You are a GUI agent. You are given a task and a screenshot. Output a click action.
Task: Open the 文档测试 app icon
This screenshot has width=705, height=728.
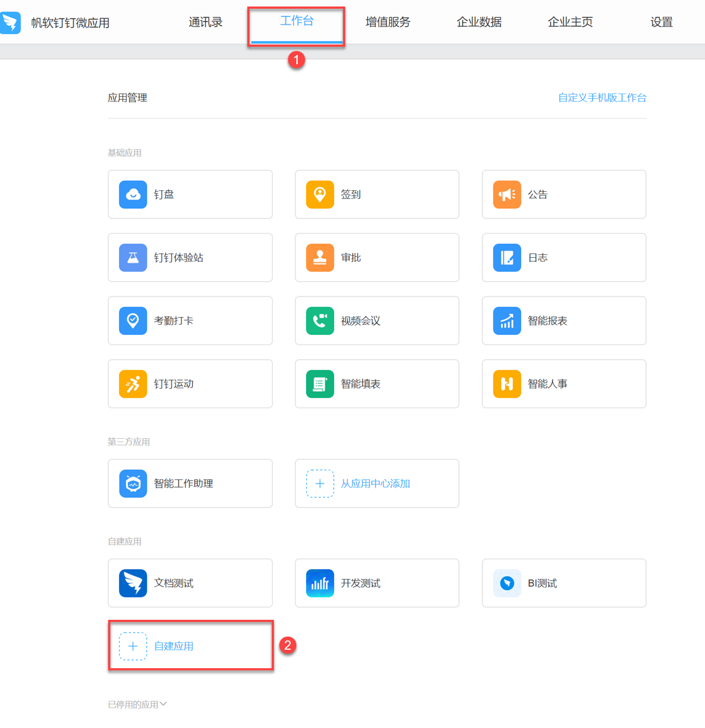(133, 583)
